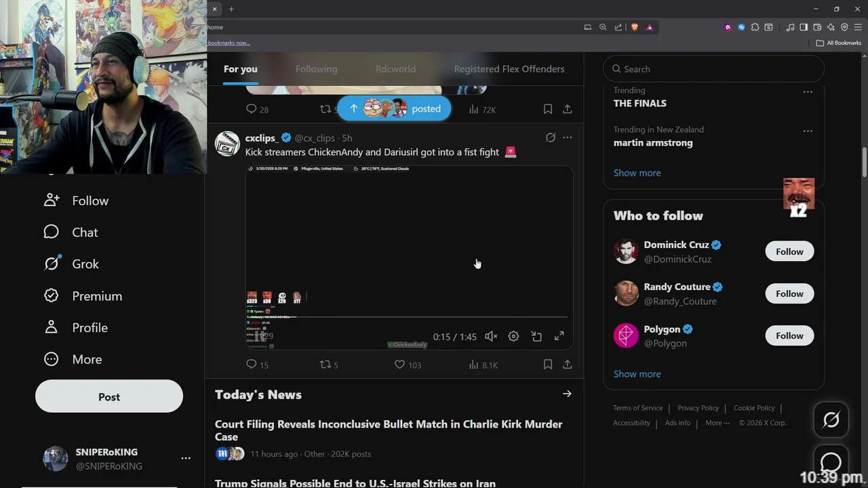Go to Profile in the left sidebar
Screen dimensions: 868x488
(x=75, y=327)
